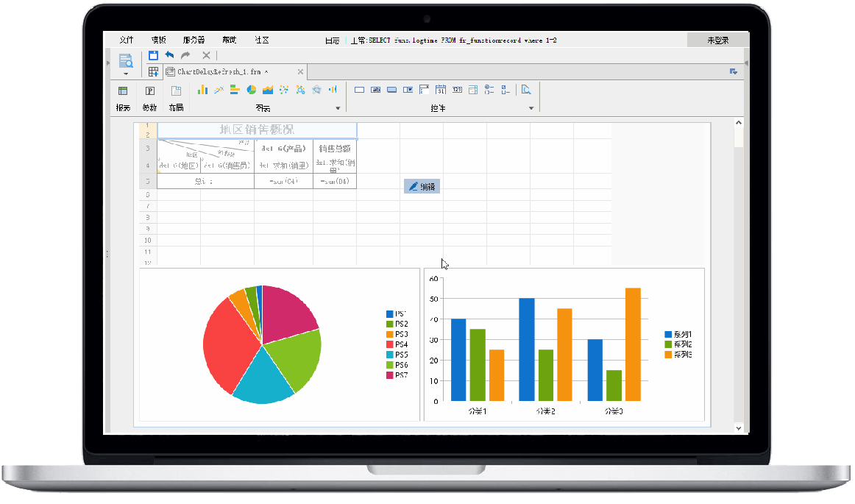This screenshot has width=855, height=504.
Task: Select the area chart icon
Action: coord(268,90)
